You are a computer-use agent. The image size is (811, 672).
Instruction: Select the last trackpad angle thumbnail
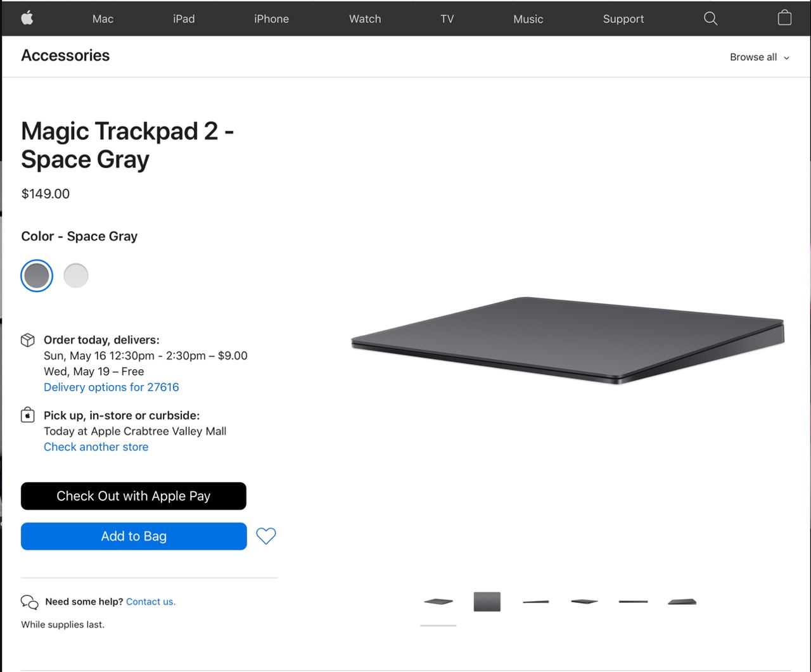(682, 602)
